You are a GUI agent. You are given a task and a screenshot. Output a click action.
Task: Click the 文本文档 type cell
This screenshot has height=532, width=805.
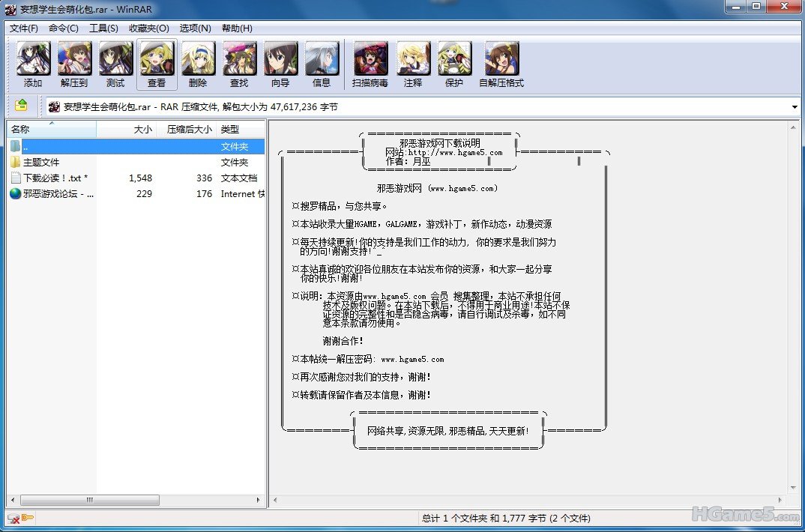(239, 178)
